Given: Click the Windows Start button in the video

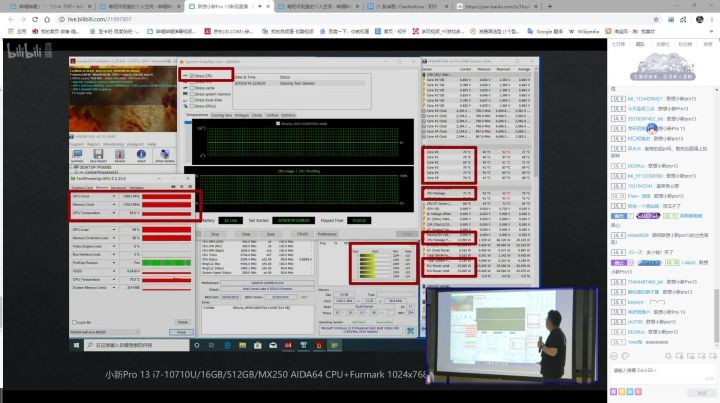Looking at the screenshot, I should (x=76, y=345).
